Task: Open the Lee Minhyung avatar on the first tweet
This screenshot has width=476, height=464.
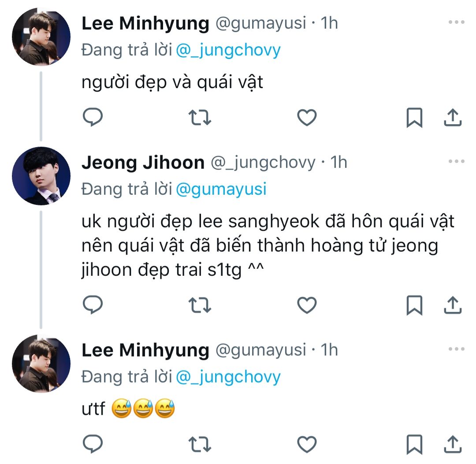Action: (x=41, y=37)
